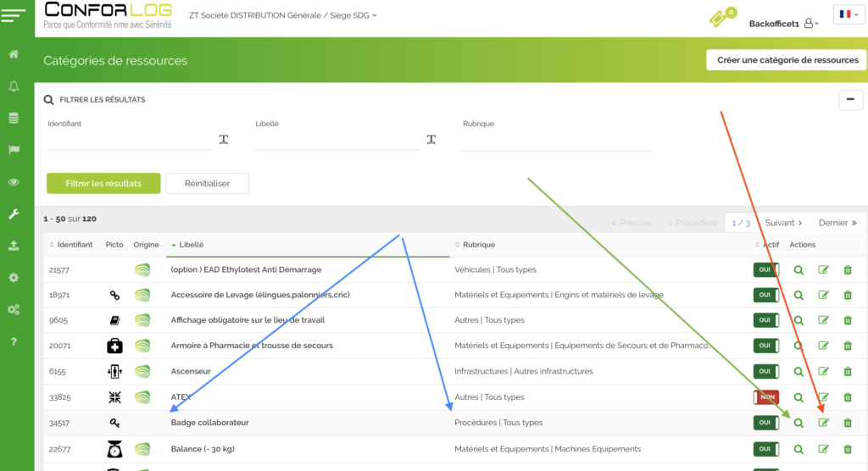Open the Backoffice1 user dropdown
The height and width of the screenshot is (471, 868).
point(784,24)
